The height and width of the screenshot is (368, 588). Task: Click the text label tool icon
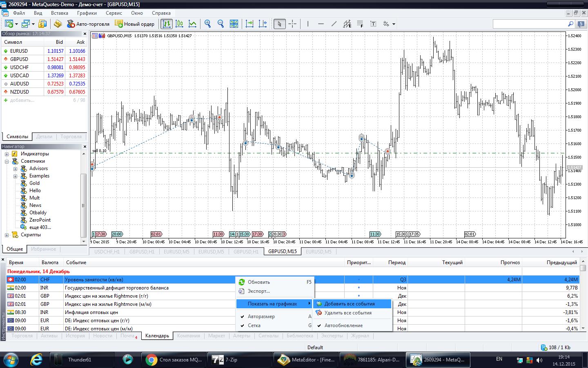pos(373,24)
